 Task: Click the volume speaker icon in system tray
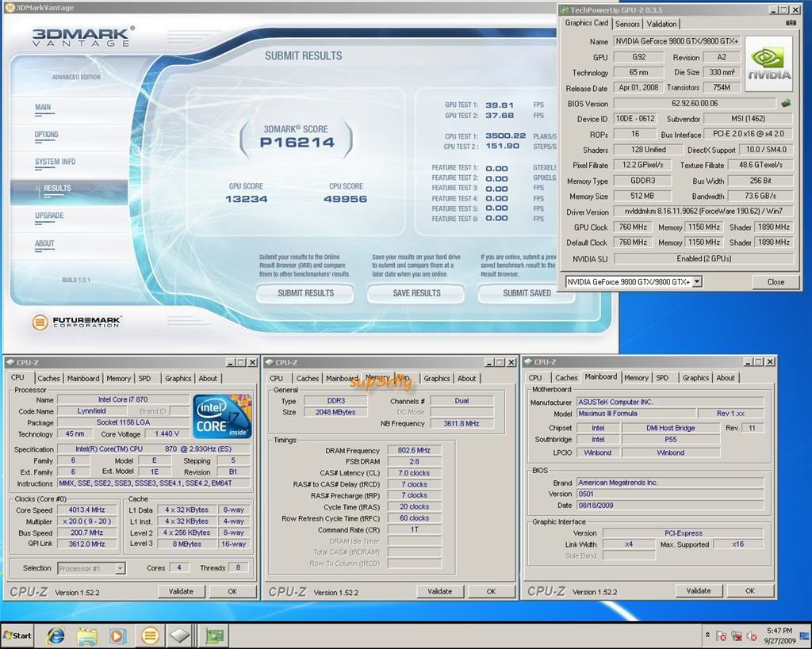point(749,636)
